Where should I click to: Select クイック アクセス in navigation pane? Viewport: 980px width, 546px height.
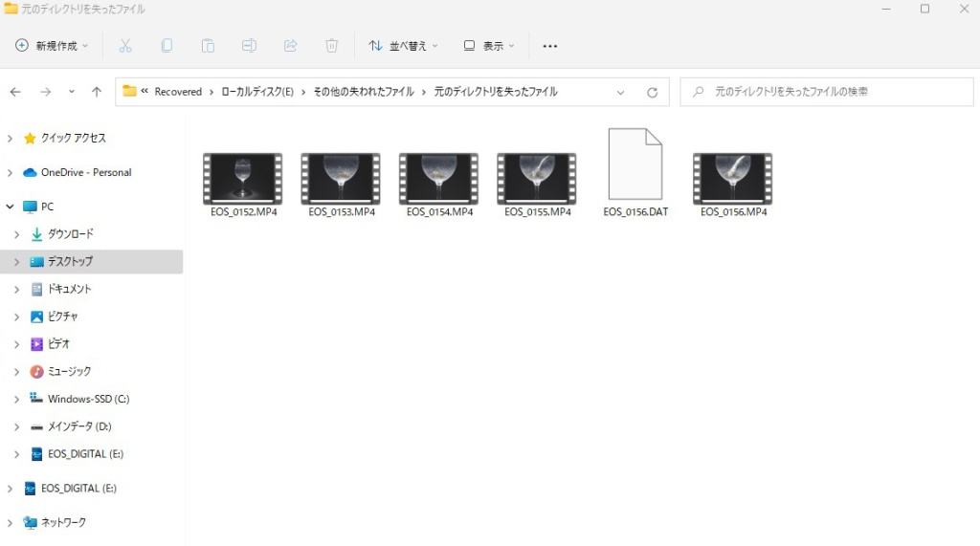pos(73,138)
